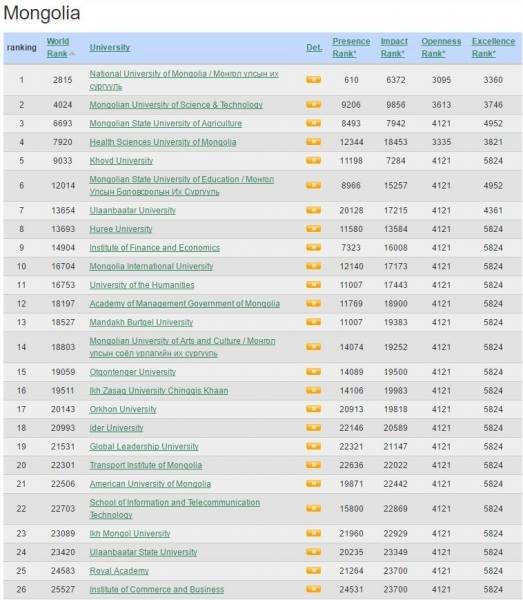Visit Mongolia International University link
The width and height of the screenshot is (523, 600).
(152, 266)
